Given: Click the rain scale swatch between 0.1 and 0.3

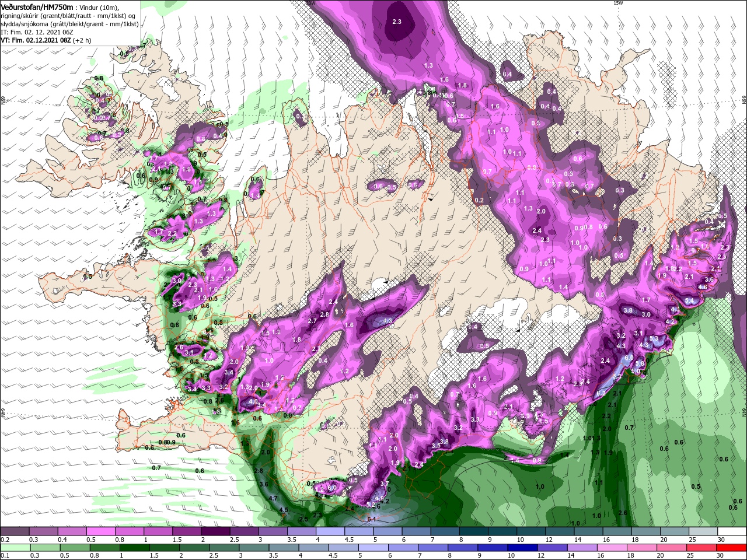Looking at the screenshot, I should (15, 548).
